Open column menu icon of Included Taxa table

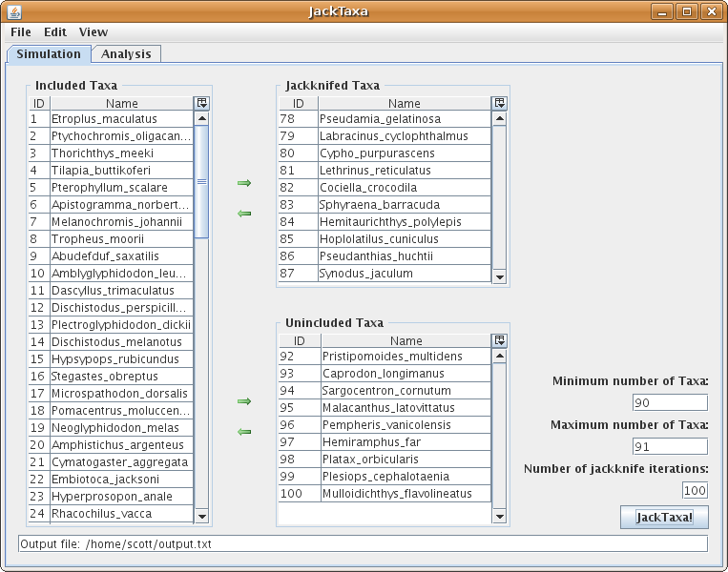click(x=202, y=103)
